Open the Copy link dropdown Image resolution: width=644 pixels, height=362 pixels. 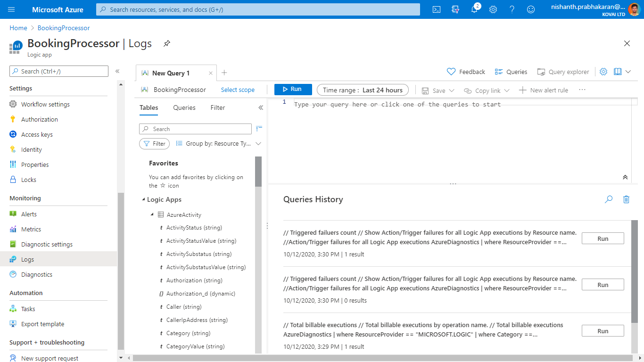point(487,90)
